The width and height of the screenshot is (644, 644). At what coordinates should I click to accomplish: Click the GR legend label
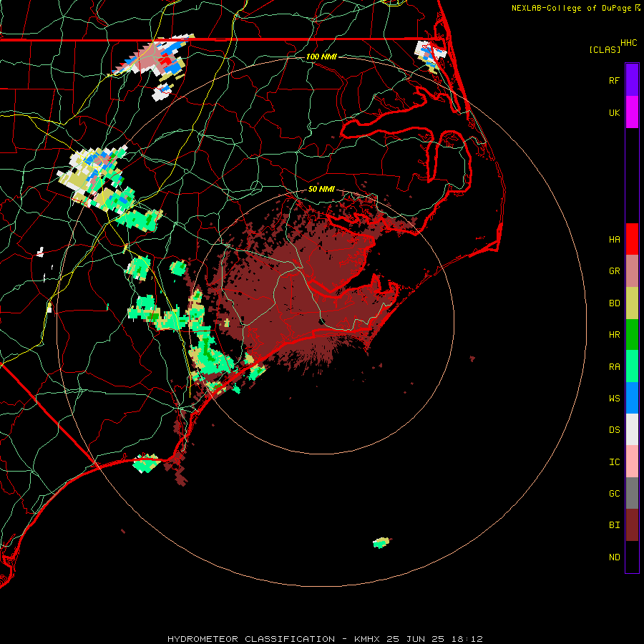pyautogui.click(x=614, y=271)
